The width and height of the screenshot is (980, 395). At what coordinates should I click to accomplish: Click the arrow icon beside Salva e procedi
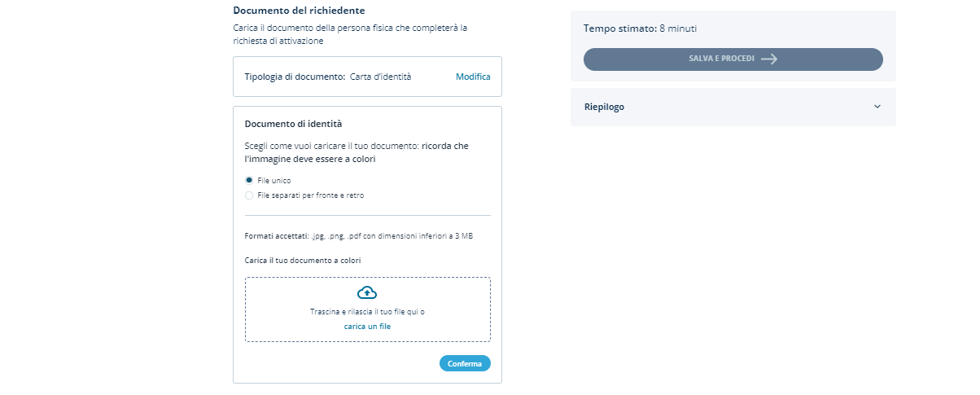769,59
